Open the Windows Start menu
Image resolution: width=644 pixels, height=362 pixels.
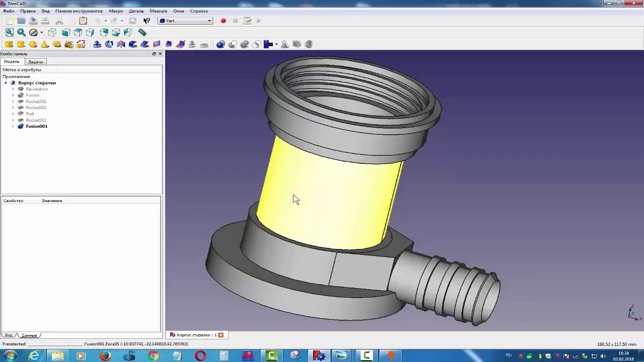coord(10,356)
